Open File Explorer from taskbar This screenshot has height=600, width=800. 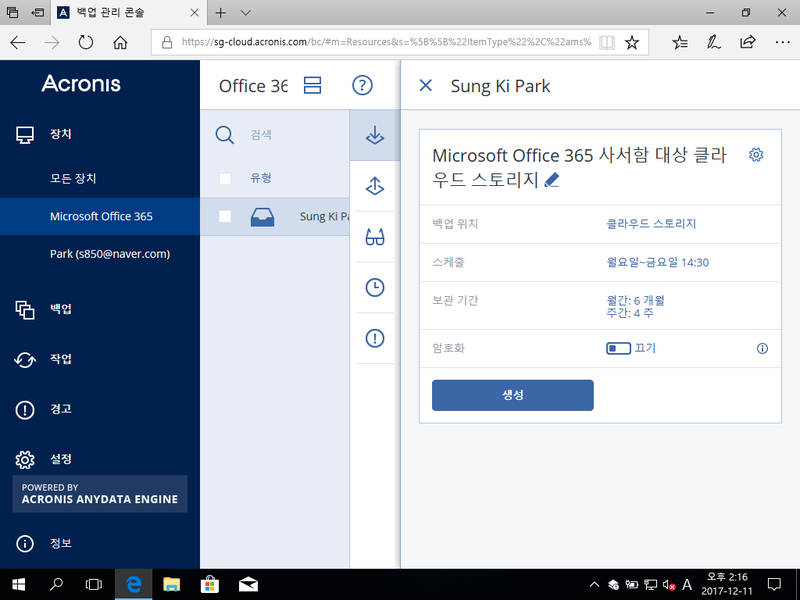point(171,584)
